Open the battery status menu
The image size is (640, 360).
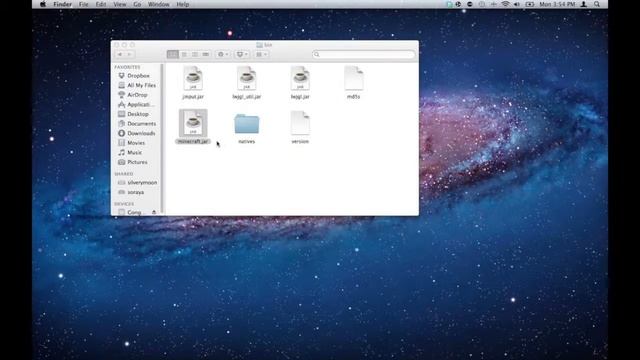[x=529, y=4]
